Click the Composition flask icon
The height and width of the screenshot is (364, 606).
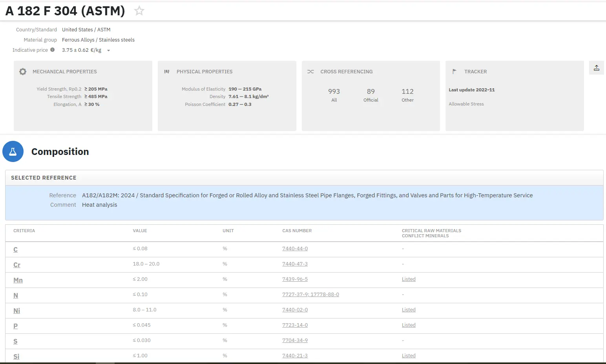(13, 151)
